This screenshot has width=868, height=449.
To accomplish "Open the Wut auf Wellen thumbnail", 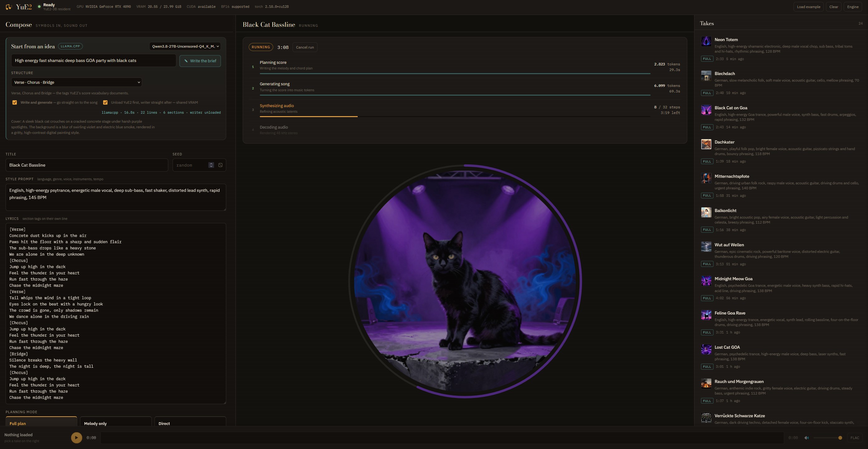I will click(706, 247).
